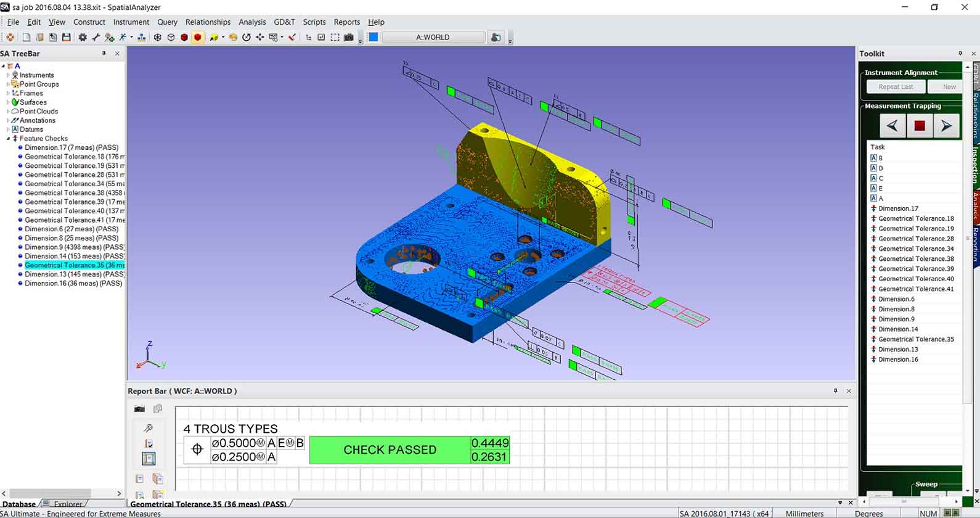Click the gear settings toolbar icon
The width and height of the screenshot is (980, 518).
point(82,38)
